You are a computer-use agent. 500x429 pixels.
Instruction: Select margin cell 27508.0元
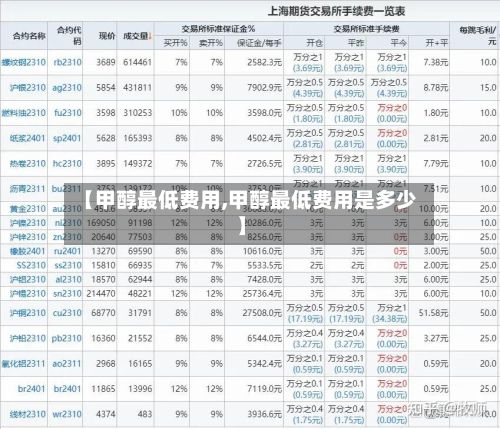[x=262, y=313]
